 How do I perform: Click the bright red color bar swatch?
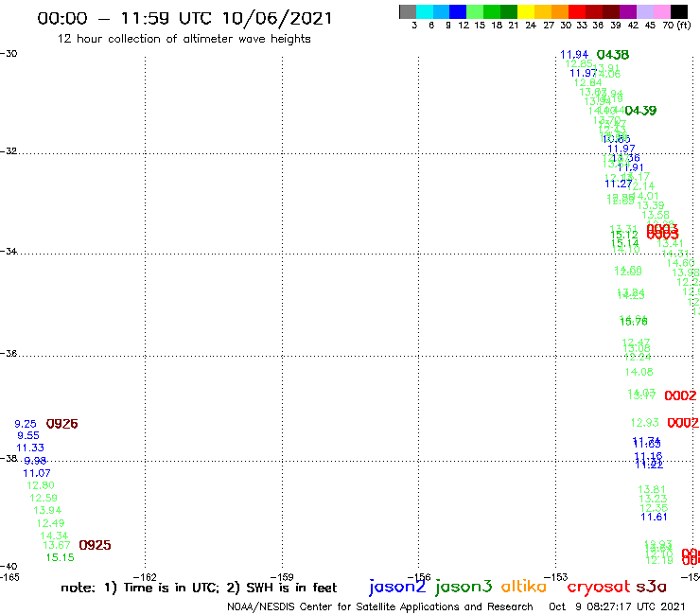[577, 11]
